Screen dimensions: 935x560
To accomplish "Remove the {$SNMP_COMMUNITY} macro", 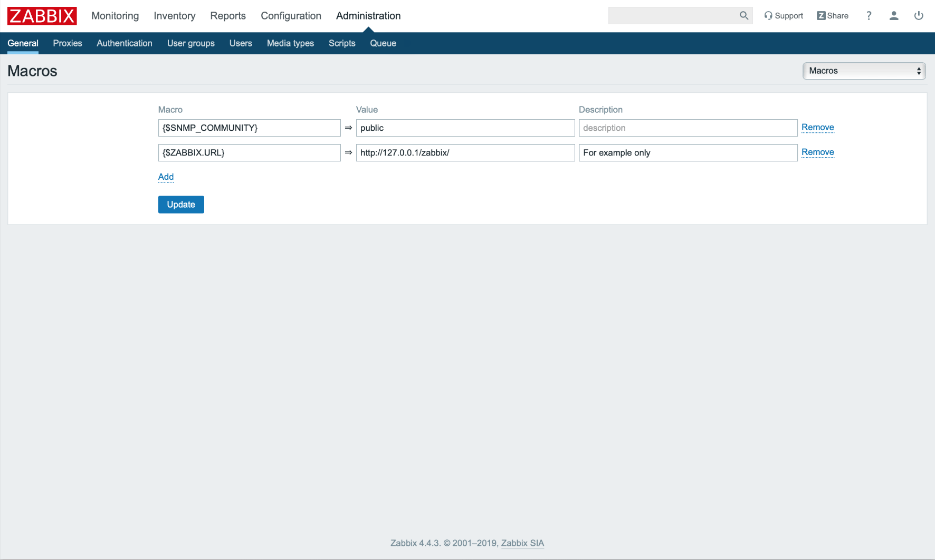I will click(817, 128).
